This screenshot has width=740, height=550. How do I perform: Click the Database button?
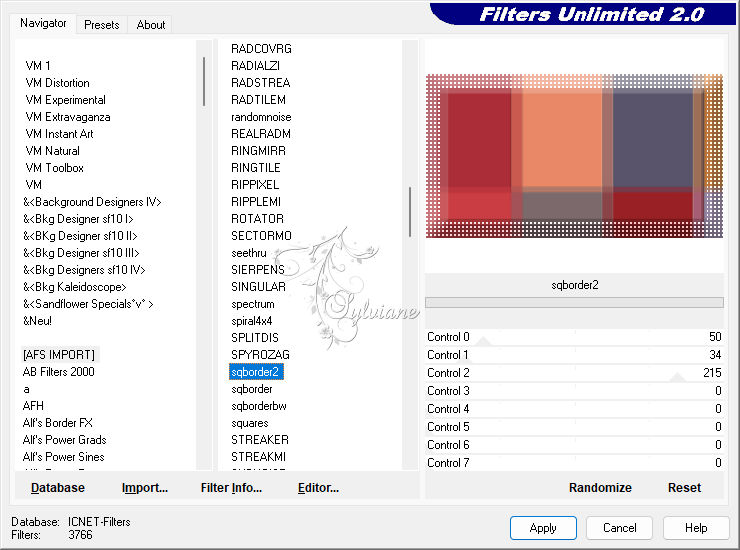pyautogui.click(x=58, y=488)
